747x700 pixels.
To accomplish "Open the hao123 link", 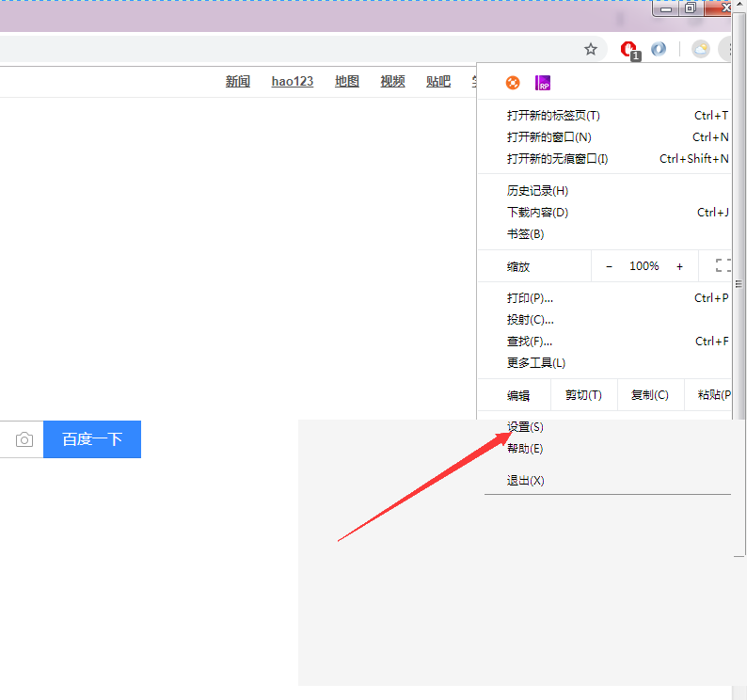I will coord(293,82).
